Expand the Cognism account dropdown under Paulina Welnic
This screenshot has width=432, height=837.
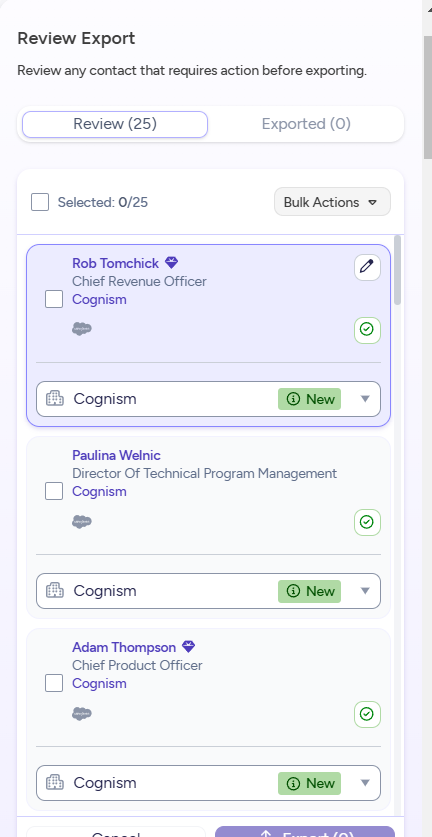(x=208, y=591)
